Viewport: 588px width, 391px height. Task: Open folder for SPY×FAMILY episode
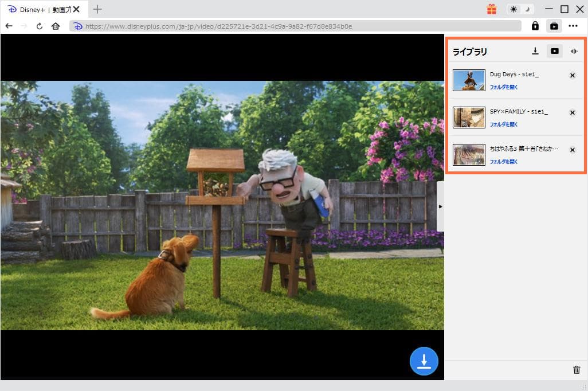tap(504, 124)
